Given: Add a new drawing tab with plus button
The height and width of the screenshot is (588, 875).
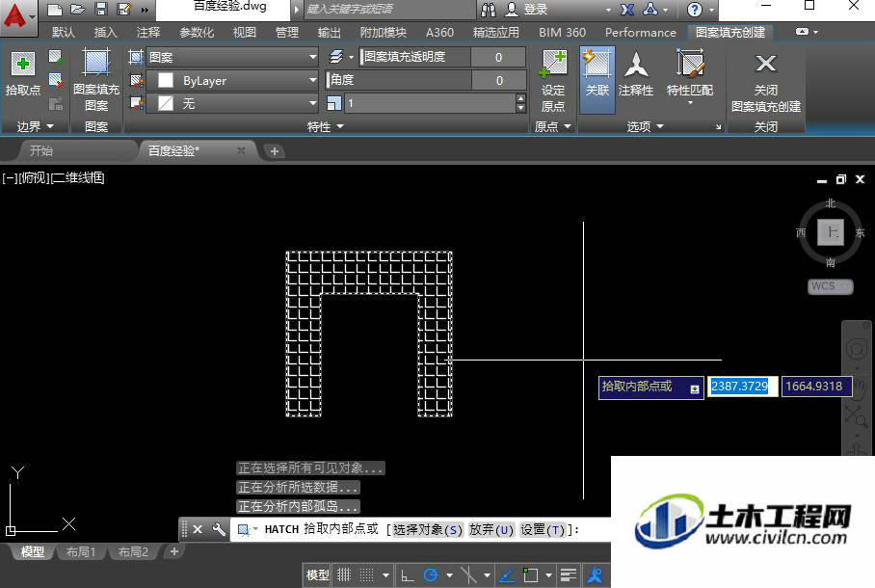Looking at the screenshot, I should coord(274,151).
